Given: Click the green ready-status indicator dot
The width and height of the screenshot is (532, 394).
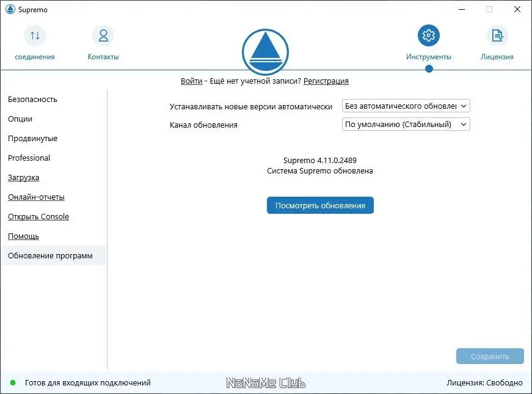Looking at the screenshot, I should click(x=12, y=382).
